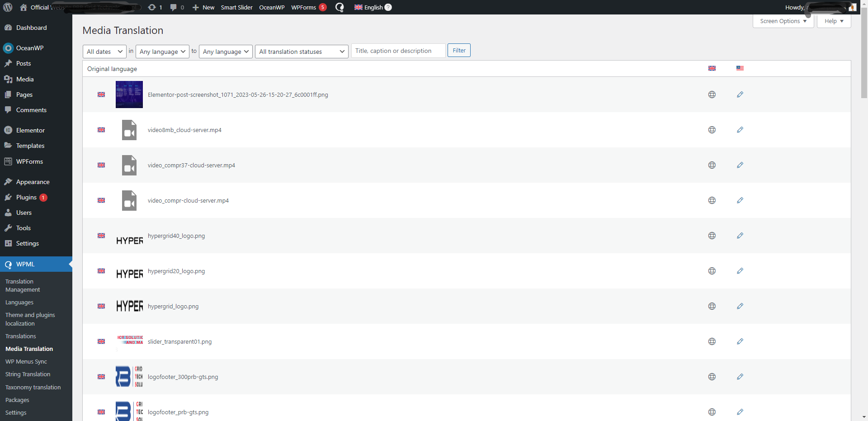This screenshot has height=421, width=868.
Task: Open Theme and plugins localization submenu
Action: tap(30, 319)
